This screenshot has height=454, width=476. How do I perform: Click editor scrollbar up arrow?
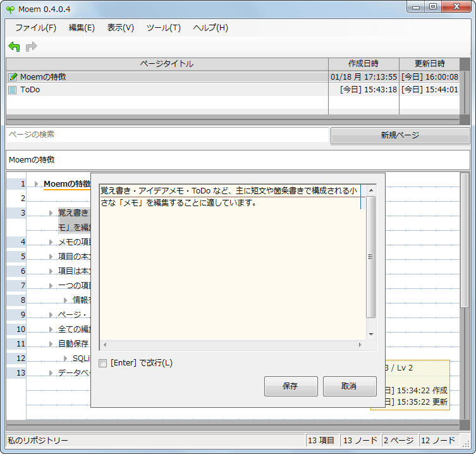point(371,190)
